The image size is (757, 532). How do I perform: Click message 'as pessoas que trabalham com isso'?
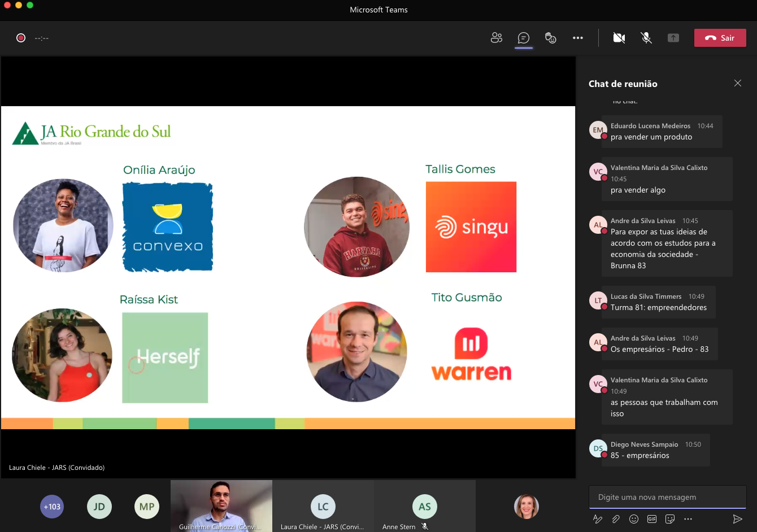(x=664, y=408)
